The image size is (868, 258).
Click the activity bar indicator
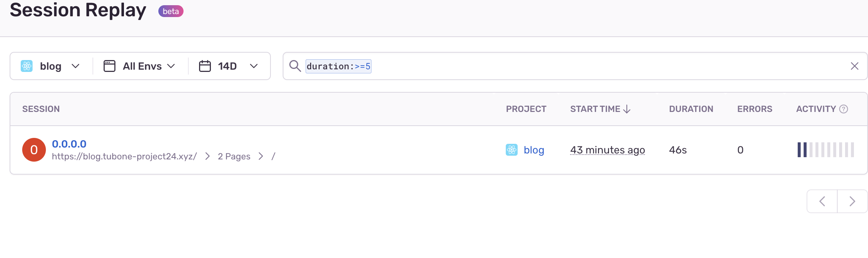[825, 150]
